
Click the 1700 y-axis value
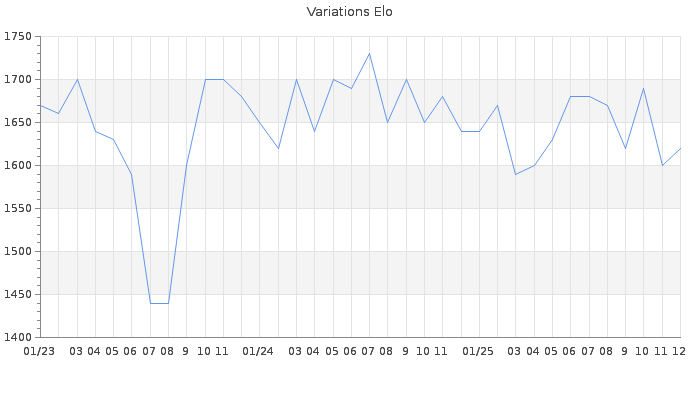pos(18,80)
